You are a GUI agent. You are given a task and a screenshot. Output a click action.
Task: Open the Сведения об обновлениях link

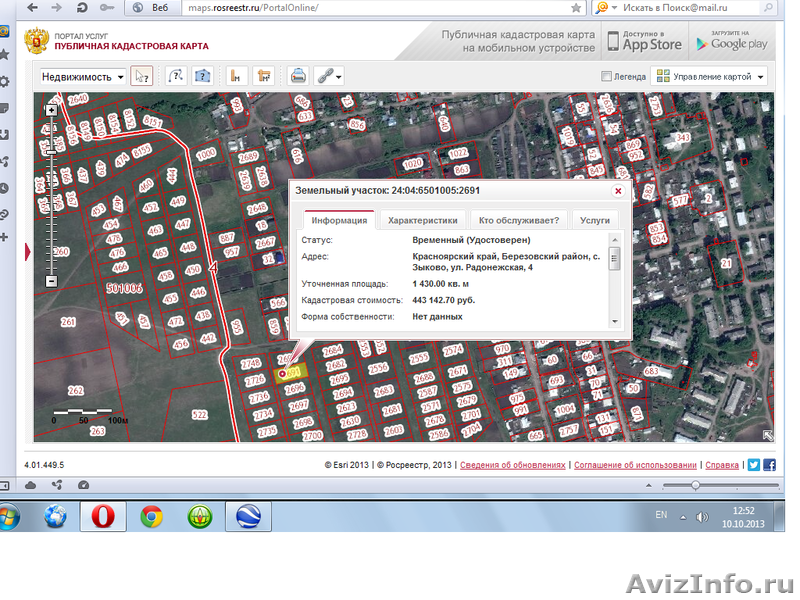[x=513, y=465]
